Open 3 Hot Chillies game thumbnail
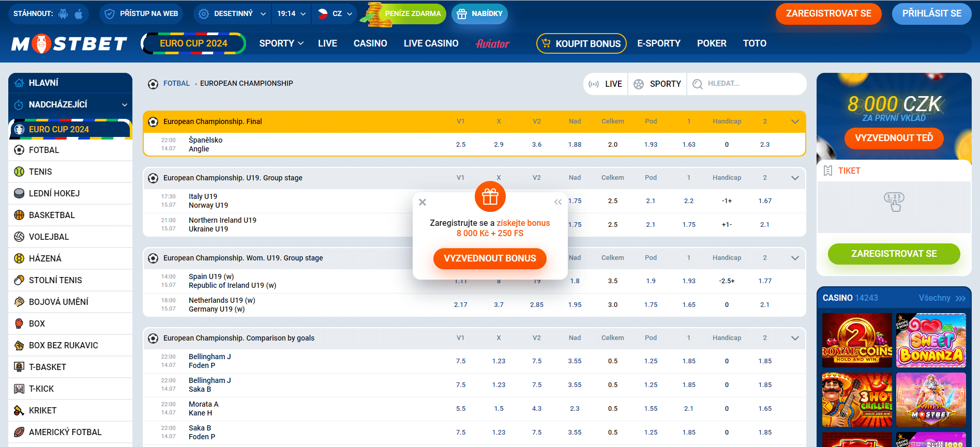This screenshot has width=980, height=447. pos(857,400)
